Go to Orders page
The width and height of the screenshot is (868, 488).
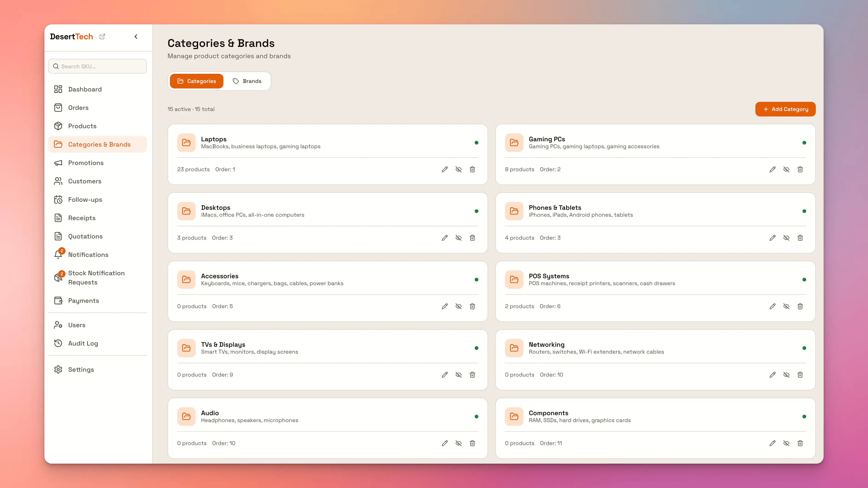[x=97, y=108]
